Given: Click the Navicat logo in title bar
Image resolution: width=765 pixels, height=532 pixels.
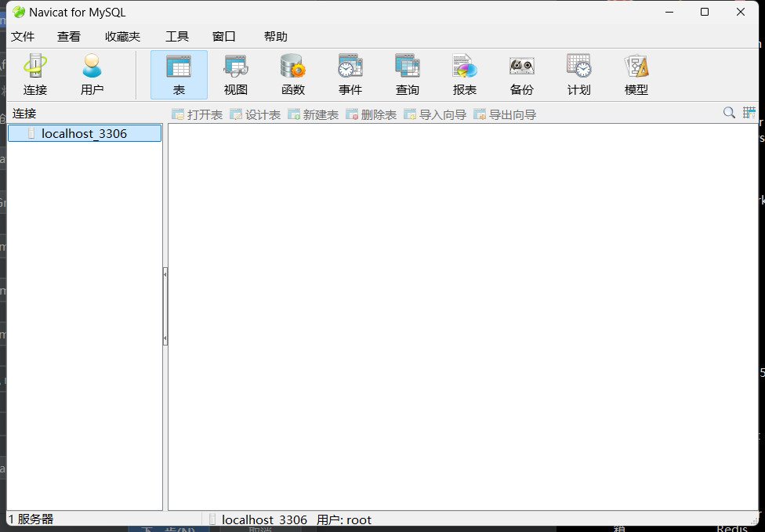Looking at the screenshot, I should click(19, 13).
